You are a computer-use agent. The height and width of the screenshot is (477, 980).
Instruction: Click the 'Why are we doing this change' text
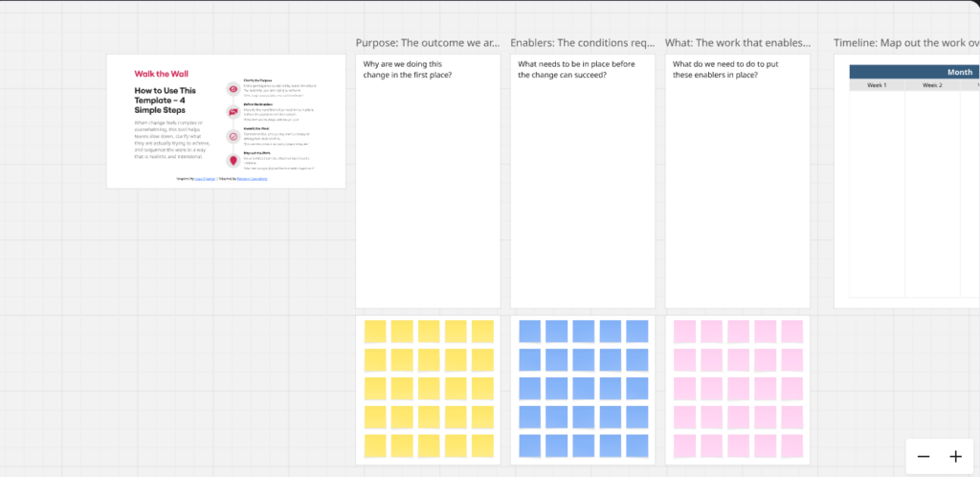408,70
